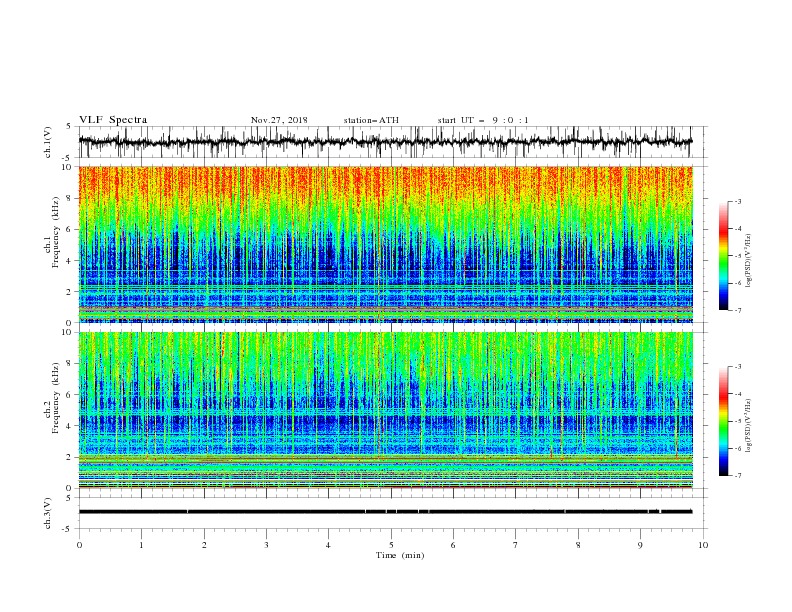The image size is (792, 612).
Task: Click the "2" frequency tick of ch.1 spectrogram
Action: [x=69, y=292]
